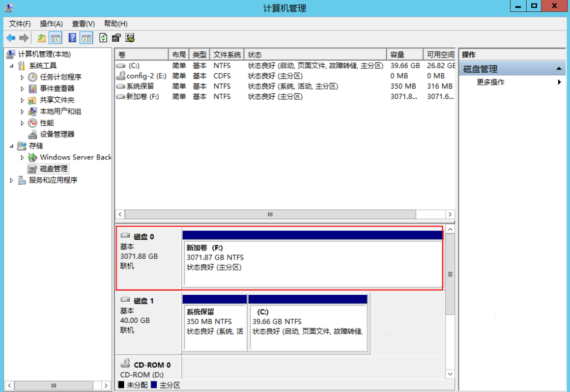Sort by the 卷 column header
Image resolution: width=570 pixels, height=392 pixels.
142,54
